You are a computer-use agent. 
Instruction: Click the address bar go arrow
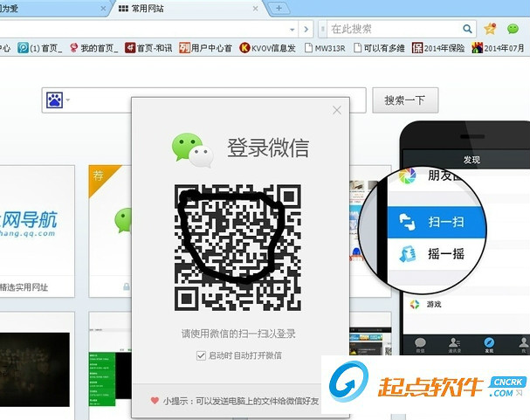click(x=306, y=30)
